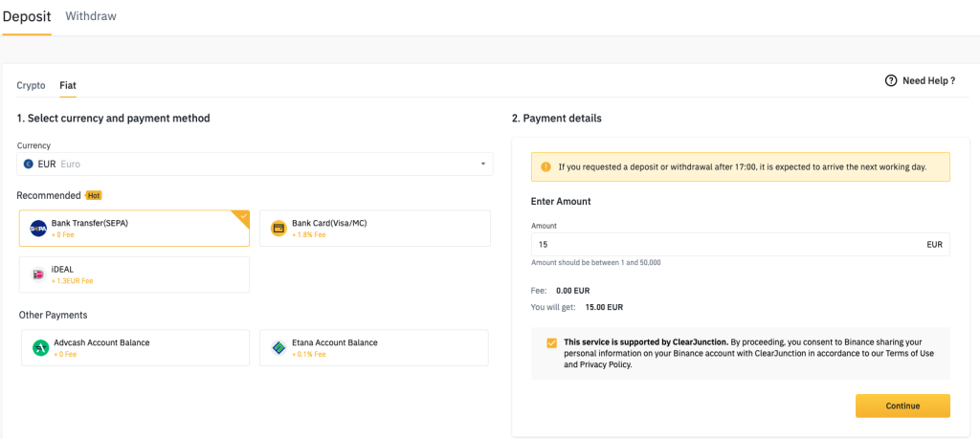Open the Need Help? link
The height and width of the screenshot is (439, 980).
click(928, 81)
